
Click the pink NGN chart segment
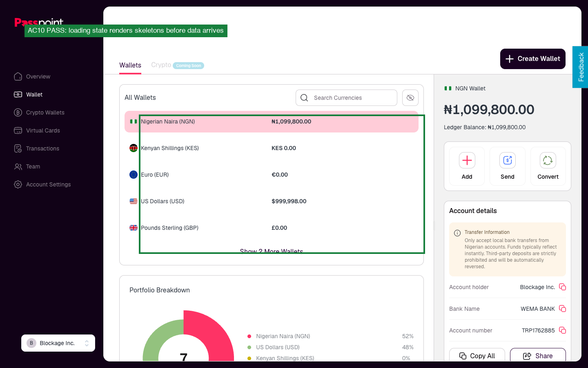pyautogui.click(x=214, y=333)
